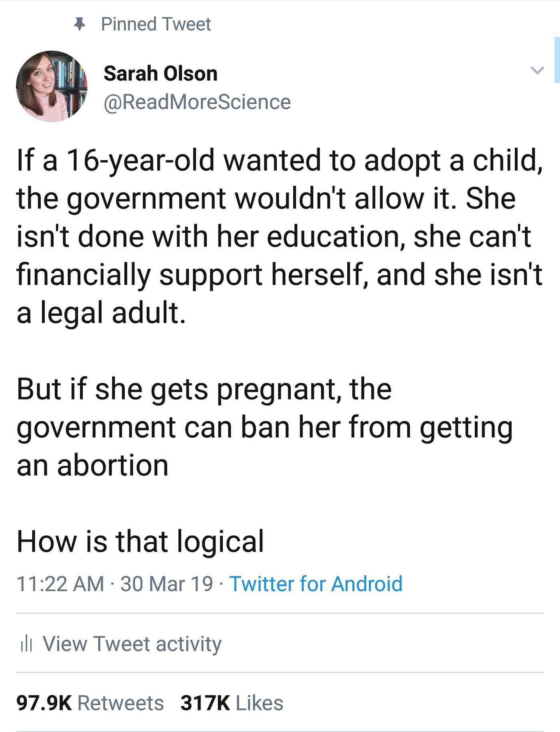The image size is (560, 732).
Task: Click the blue scrollbar indicator at right edge
Action: pos(557,60)
